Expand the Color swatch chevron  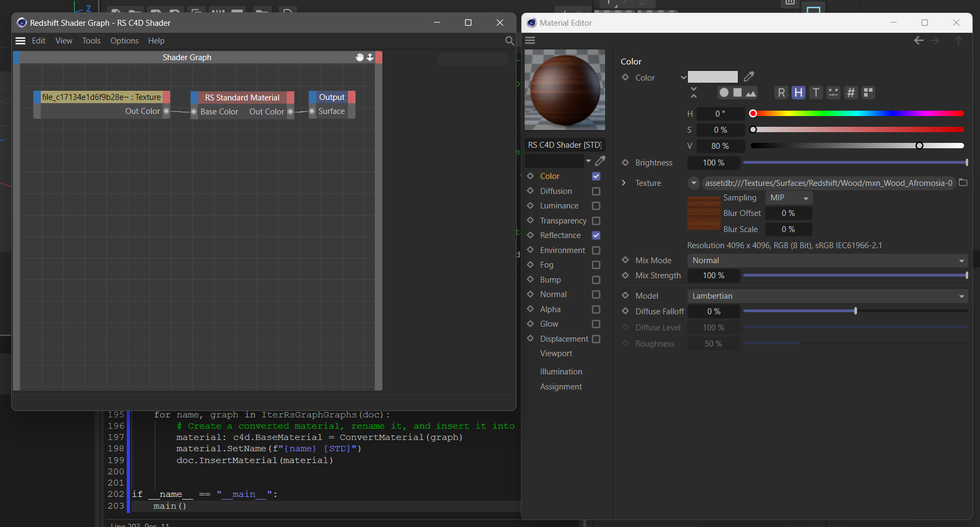683,77
